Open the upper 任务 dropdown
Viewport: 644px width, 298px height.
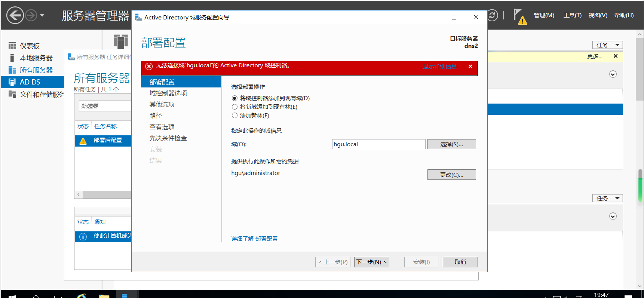(607, 45)
